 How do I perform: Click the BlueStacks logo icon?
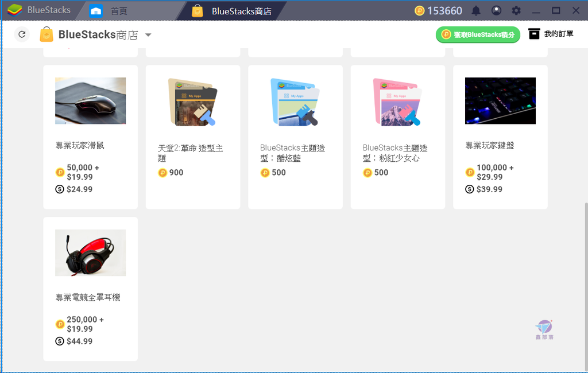(x=14, y=10)
